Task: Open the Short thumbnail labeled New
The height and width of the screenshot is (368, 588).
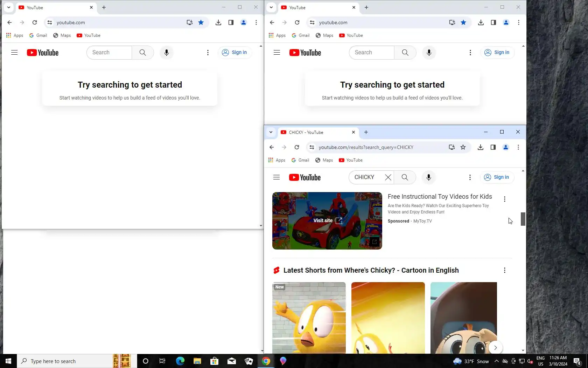Action: pyautogui.click(x=309, y=318)
